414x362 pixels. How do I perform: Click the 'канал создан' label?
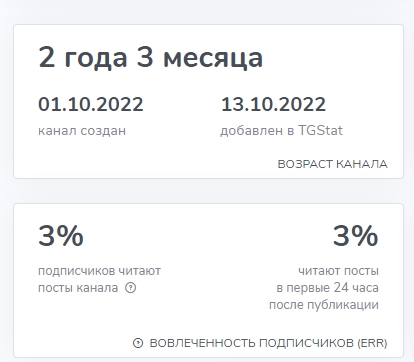[x=82, y=130]
